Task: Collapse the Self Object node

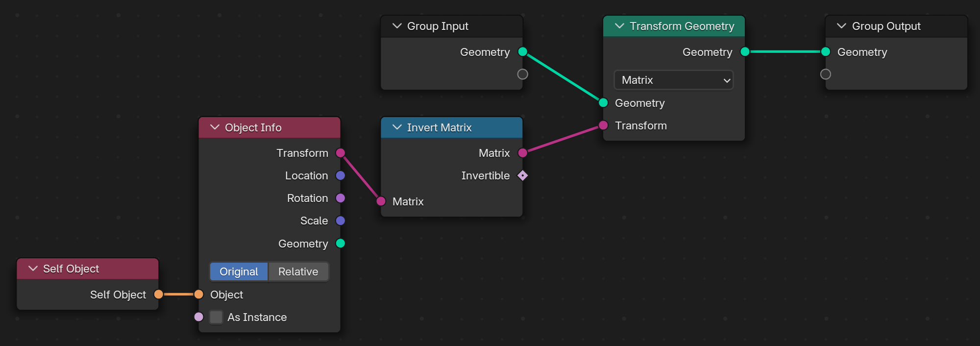Action: click(x=33, y=269)
